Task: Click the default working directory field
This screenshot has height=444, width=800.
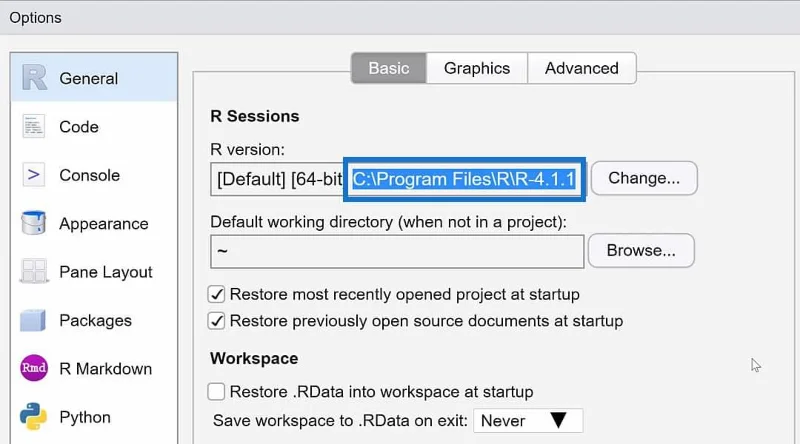Action: point(397,252)
